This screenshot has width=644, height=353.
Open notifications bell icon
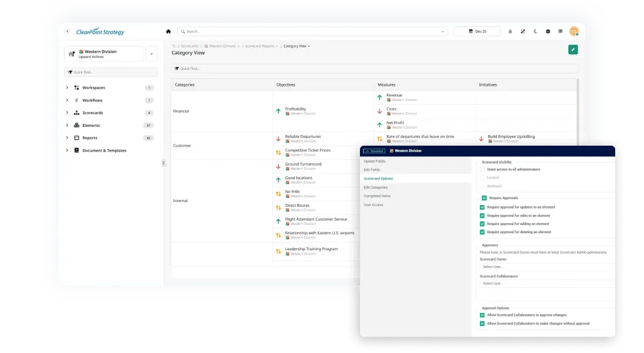[510, 32]
